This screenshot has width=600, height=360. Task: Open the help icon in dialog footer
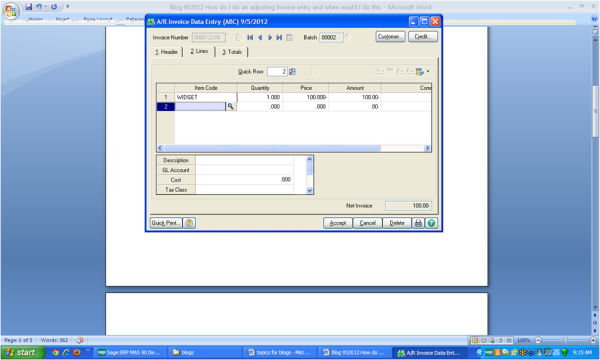tap(431, 223)
